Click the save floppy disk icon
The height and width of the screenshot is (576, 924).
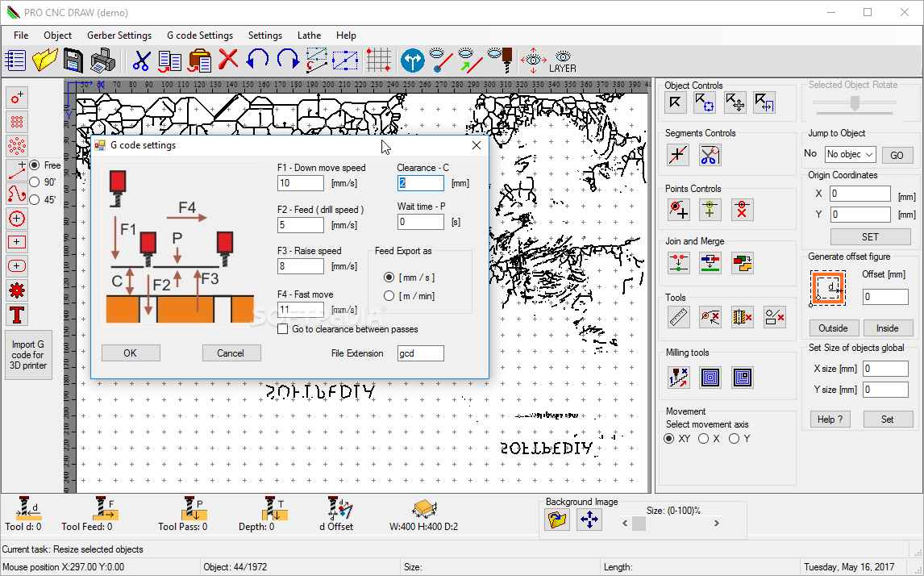click(73, 61)
